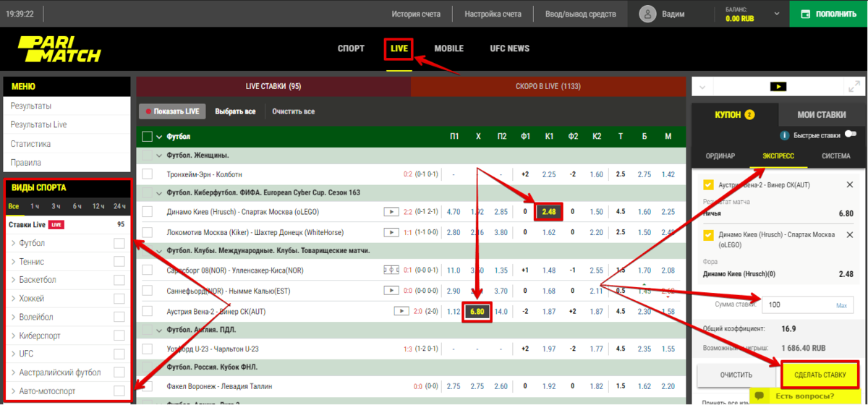Check the Хоккей checkbox in sports list

click(x=119, y=299)
